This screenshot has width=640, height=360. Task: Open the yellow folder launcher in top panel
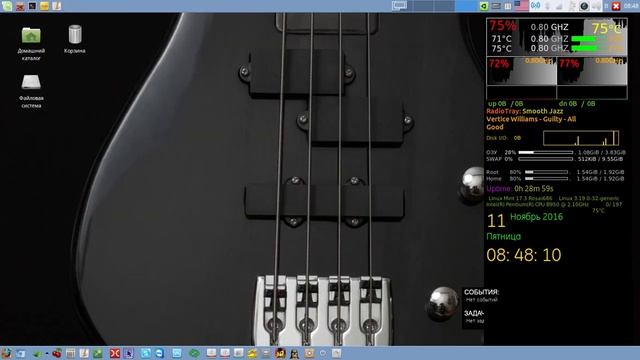(x=44, y=6)
